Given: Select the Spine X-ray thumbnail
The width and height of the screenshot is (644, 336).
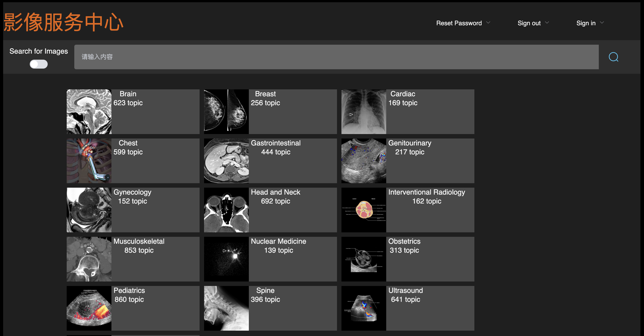Looking at the screenshot, I should 226,308.
